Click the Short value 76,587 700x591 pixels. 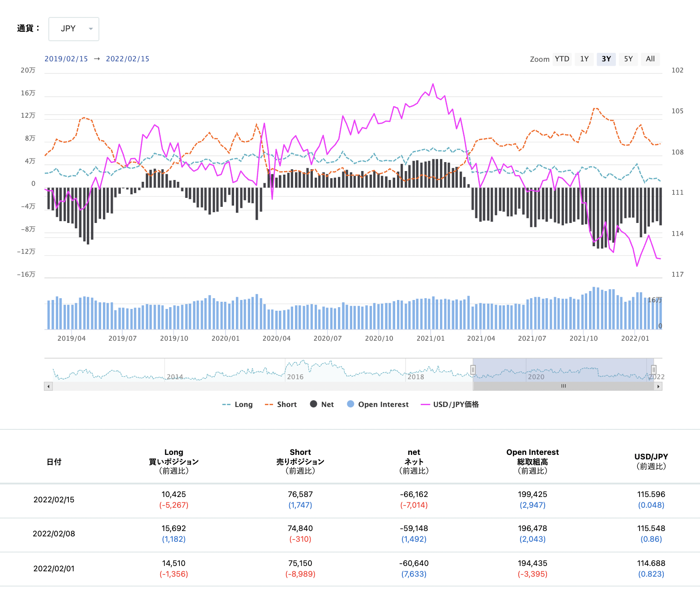(300, 494)
